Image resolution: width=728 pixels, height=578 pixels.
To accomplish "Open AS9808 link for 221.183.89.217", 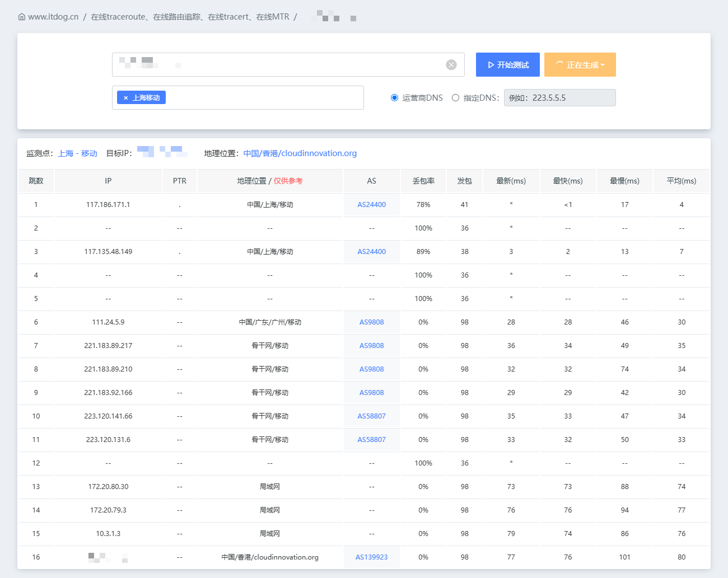I will coord(372,346).
